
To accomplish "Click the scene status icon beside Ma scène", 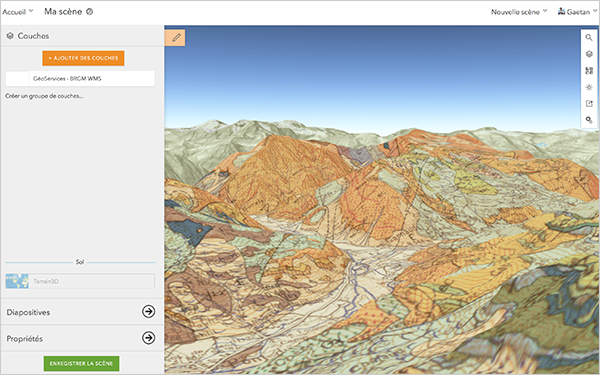I will coord(90,11).
